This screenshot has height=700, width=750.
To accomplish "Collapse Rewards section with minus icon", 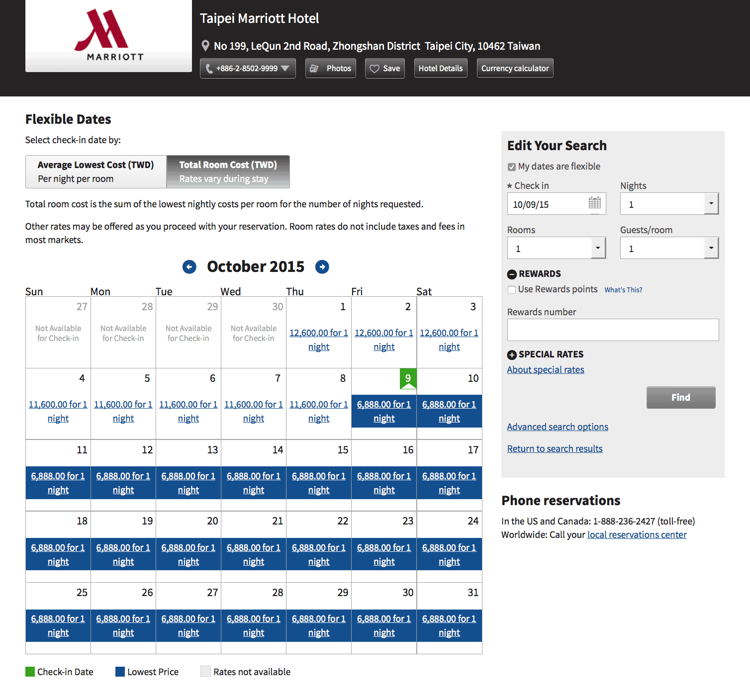I will [x=512, y=274].
